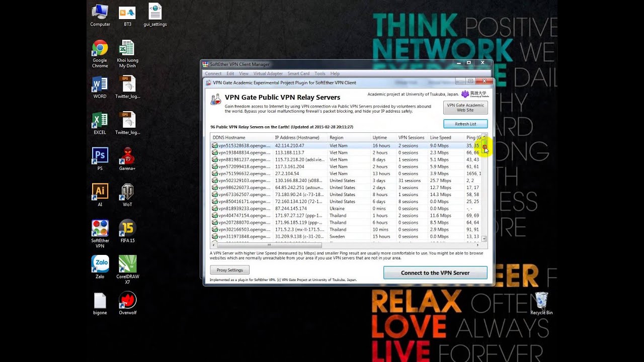Launch the Overwolf shortcut
644x362 pixels.
coord(128,304)
